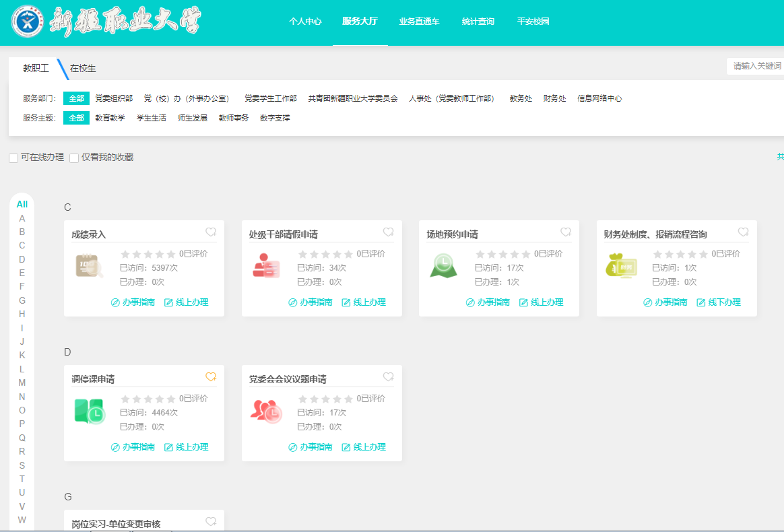Favorite the 场地预约申请 card heart icon
This screenshot has height=532, width=784.
[x=566, y=232]
